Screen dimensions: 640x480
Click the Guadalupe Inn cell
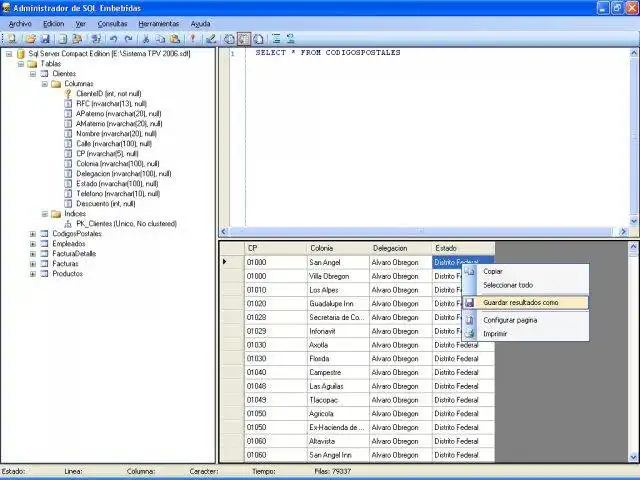(338, 304)
